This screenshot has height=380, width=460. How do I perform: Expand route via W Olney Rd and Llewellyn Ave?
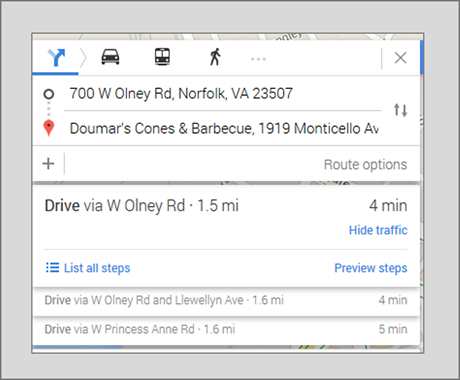pos(226,300)
